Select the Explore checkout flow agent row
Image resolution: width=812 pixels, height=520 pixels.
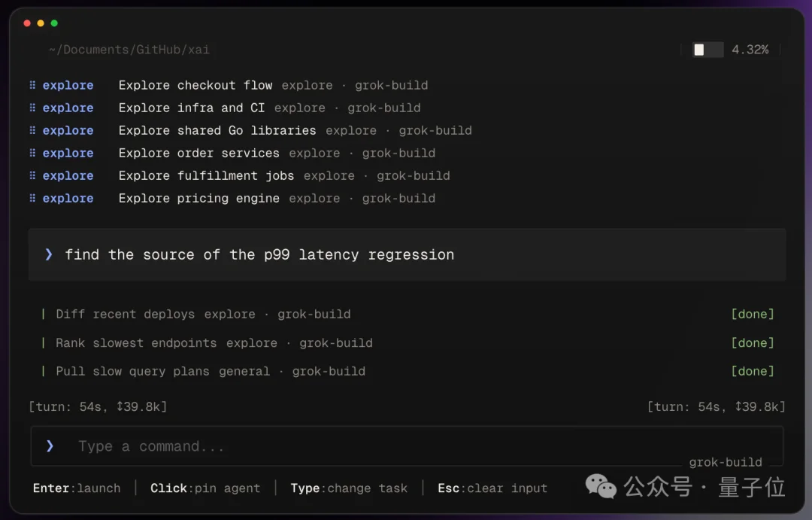229,85
